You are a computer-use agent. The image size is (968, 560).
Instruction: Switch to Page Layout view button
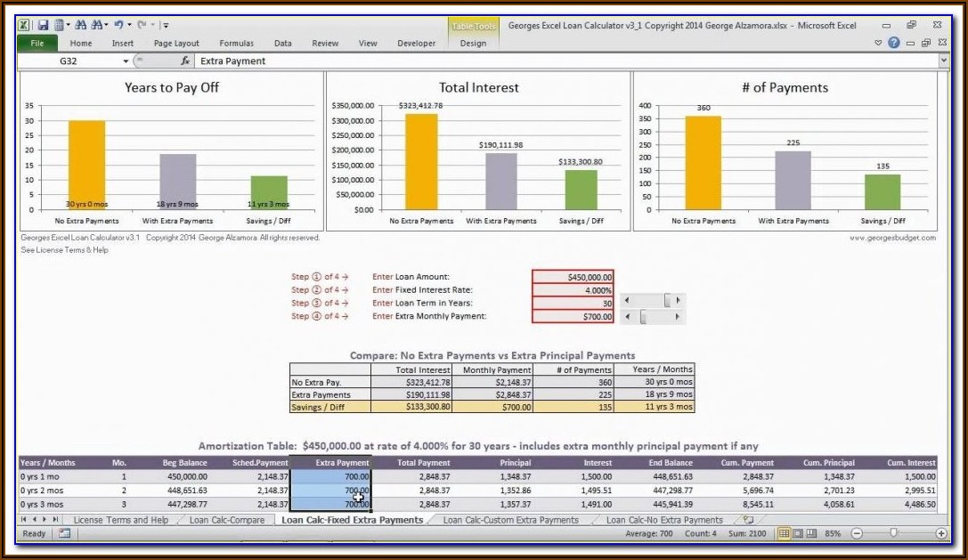point(798,533)
